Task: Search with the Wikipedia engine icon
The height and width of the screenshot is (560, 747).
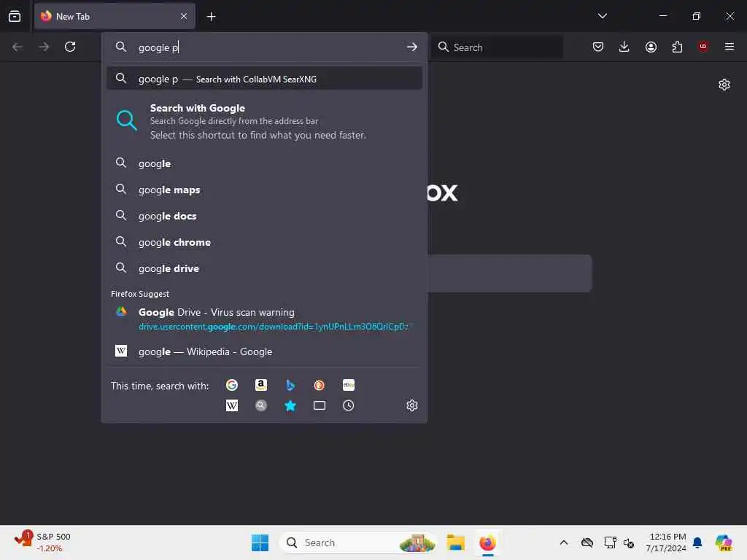Action: [x=232, y=405]
